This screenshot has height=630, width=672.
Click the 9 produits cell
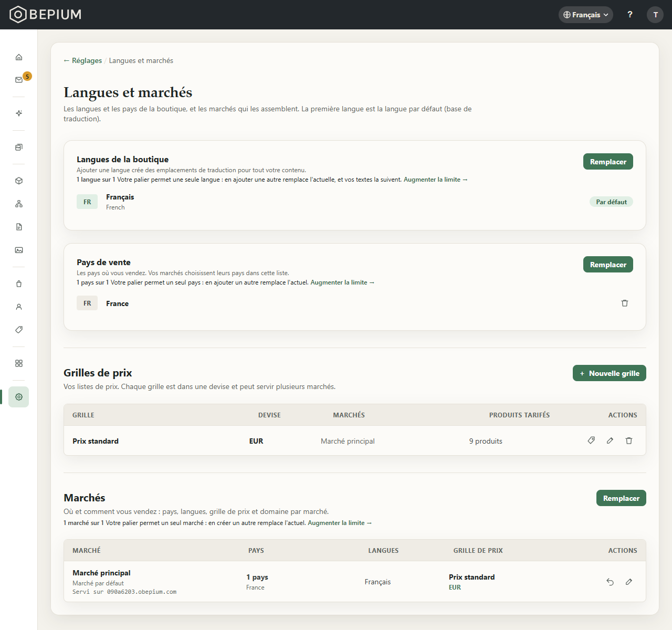486,441
